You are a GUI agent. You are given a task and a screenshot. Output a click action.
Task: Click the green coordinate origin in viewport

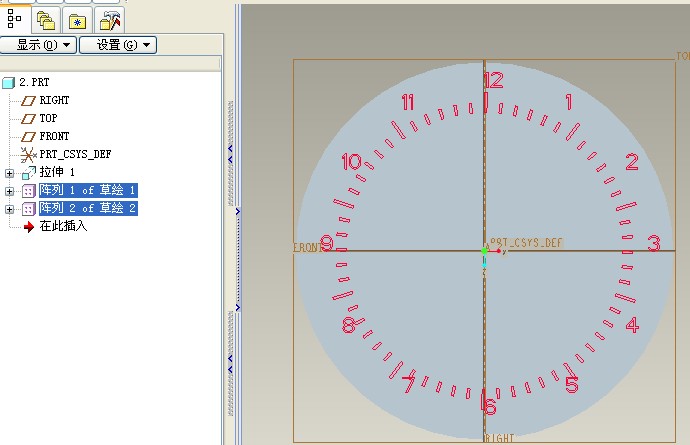(x=484, y=251)
